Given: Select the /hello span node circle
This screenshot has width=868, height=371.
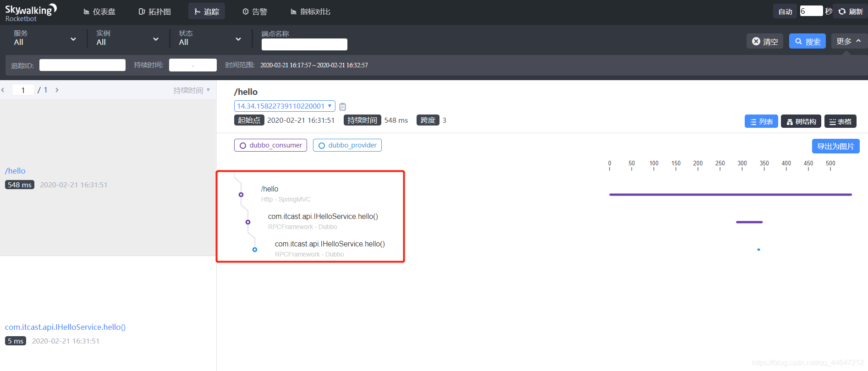Looking at the screenshot, I should click(241, 195).
